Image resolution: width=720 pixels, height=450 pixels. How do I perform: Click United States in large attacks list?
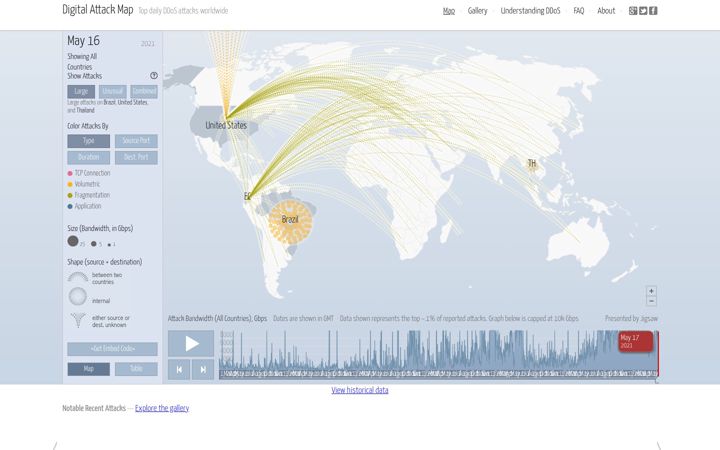133,102
